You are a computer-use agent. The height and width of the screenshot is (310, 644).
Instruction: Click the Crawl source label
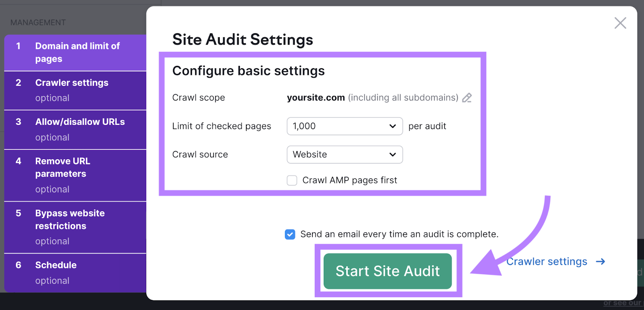pyautogui.click(x=200, y=154)
